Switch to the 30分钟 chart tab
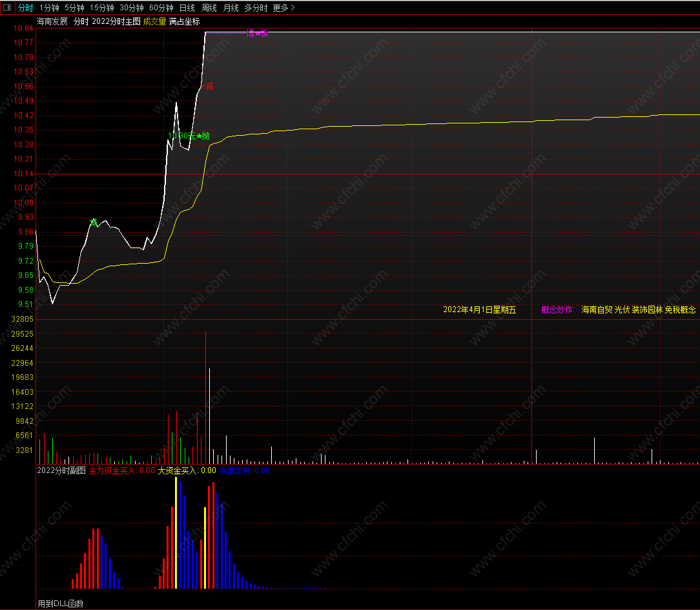 [132, 8]
